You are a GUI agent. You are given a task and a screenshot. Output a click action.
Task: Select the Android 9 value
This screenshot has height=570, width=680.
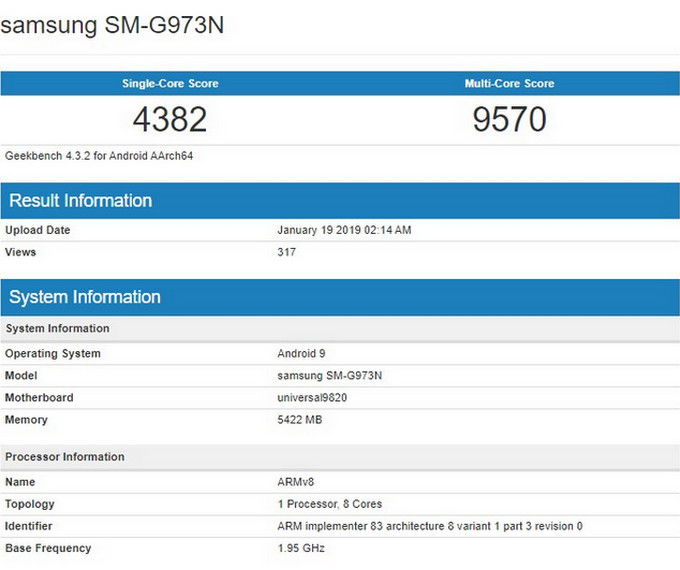[x=301, y=354]
